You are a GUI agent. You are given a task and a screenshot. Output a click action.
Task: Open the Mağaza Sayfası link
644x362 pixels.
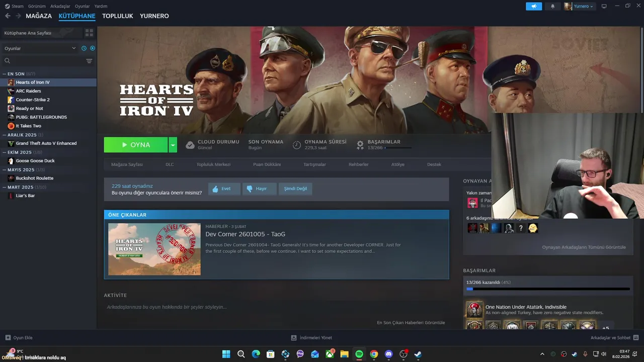click(x=127, y=164)
